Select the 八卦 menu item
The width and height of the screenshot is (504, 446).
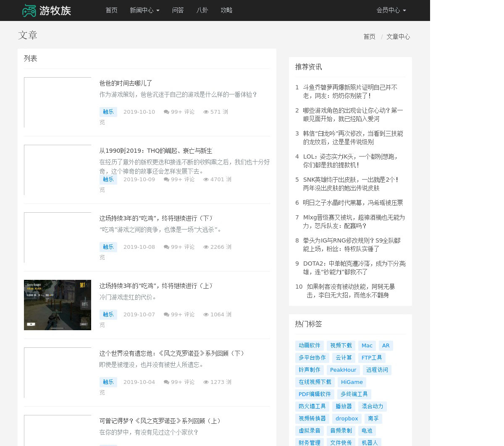tap(202, 10)
